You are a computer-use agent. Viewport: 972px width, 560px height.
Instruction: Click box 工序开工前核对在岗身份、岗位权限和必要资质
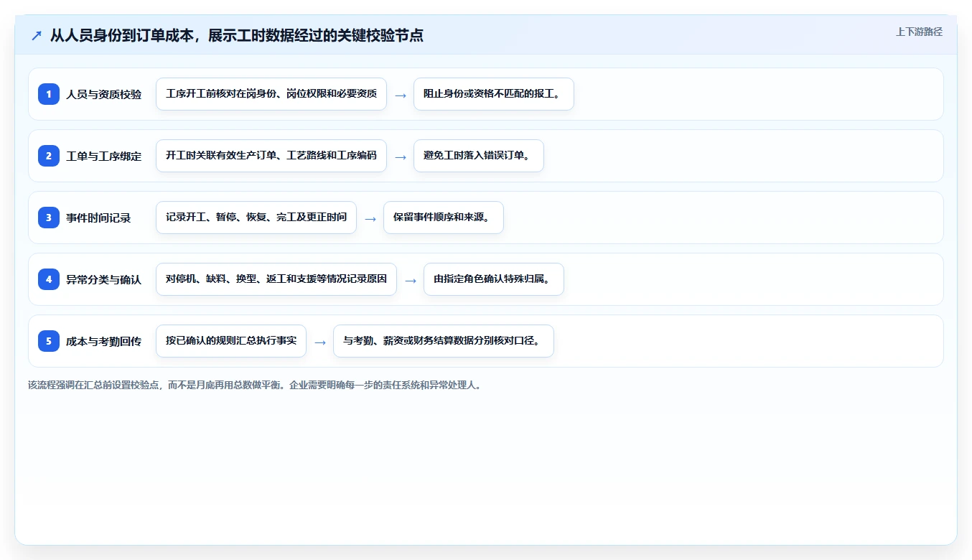(271, 94)
